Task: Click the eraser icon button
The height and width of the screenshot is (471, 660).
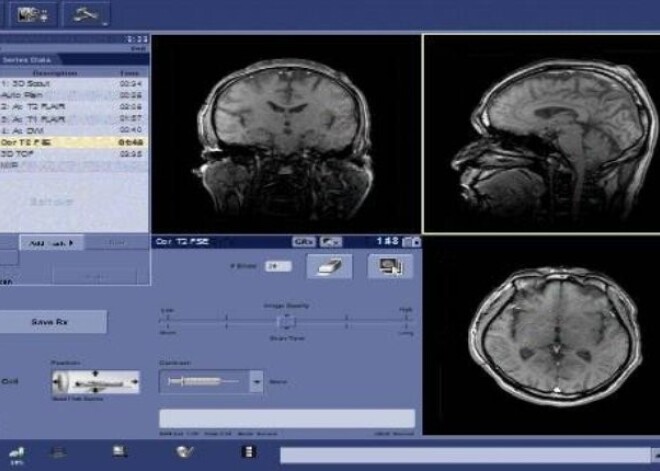Action: coord(329,266)
